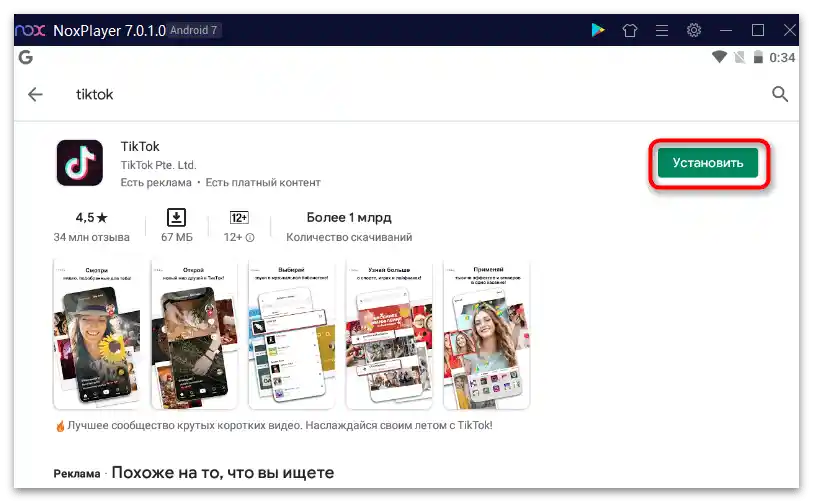Click Количество скачиваний label
The image size is (813, 502).
coord(349,237)
